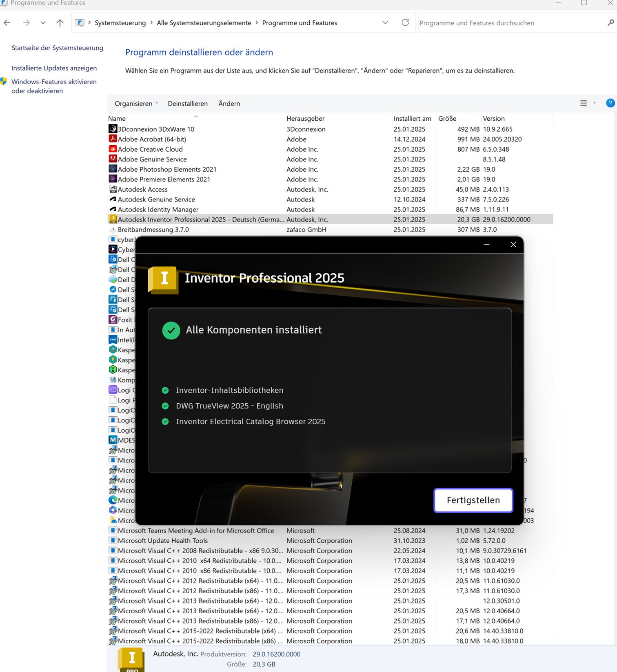Click the 12.10.2024 install date cell
Screen dimensions: 617x672
[x=409, y=199]
